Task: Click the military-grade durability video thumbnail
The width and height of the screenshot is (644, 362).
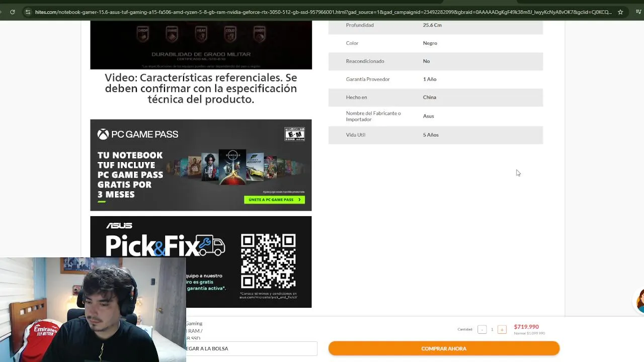Action: (x=201, y=45)
